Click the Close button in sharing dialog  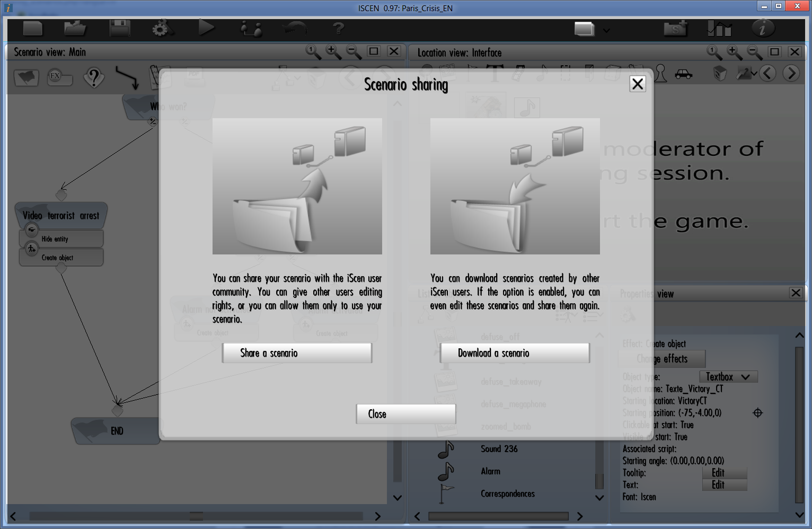click(x=405, y=414)
